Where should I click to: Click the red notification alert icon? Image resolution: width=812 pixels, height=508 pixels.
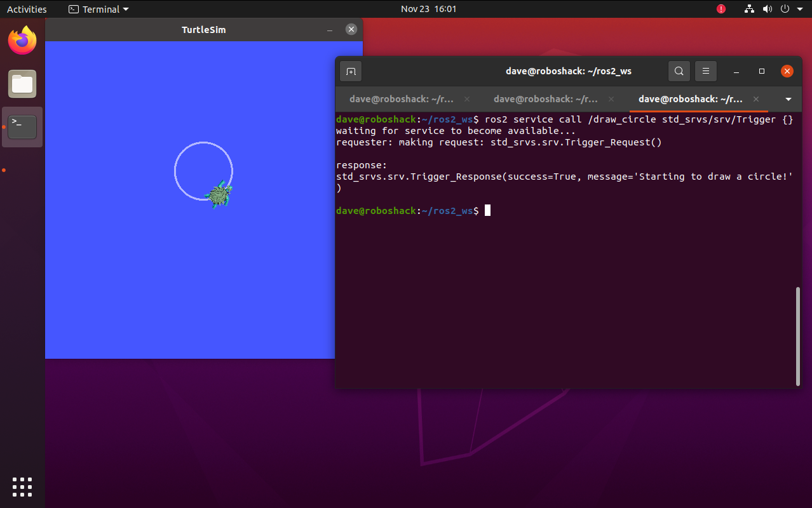pos(721,9)
